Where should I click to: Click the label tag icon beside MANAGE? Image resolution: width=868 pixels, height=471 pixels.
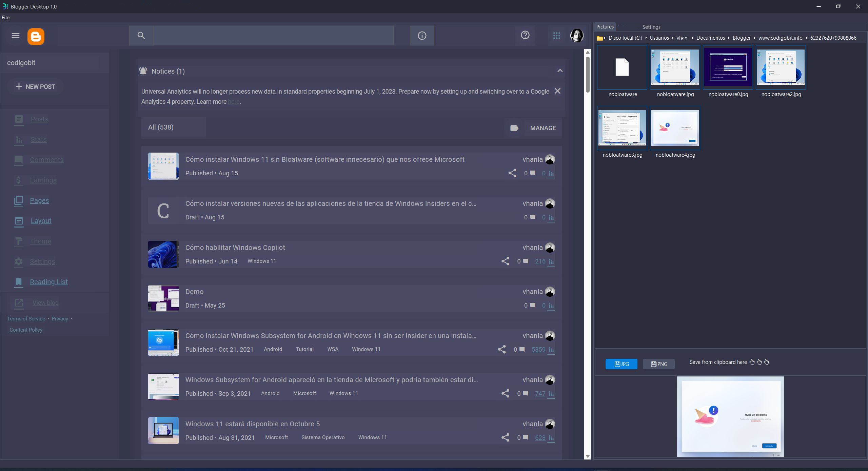pos(514,128)
